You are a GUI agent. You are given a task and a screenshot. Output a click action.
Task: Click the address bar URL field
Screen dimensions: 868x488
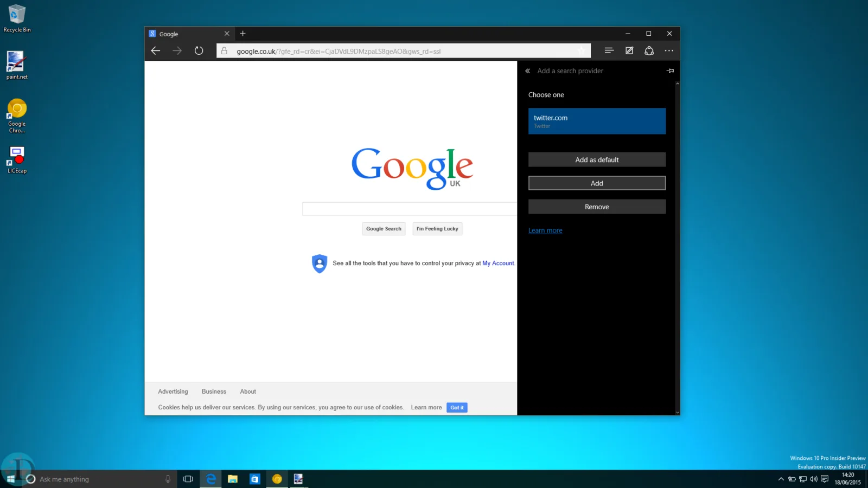404,51
